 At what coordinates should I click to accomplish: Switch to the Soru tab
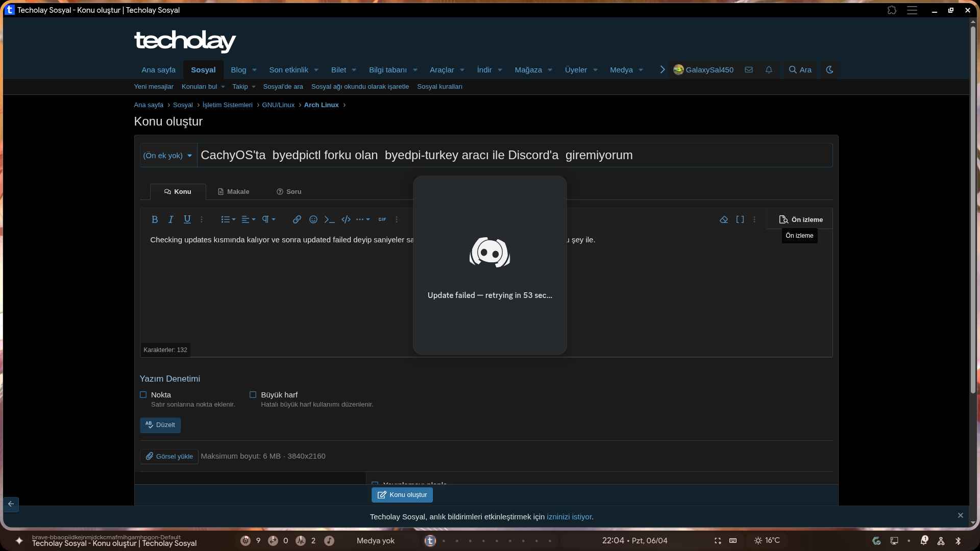(289, 192)
